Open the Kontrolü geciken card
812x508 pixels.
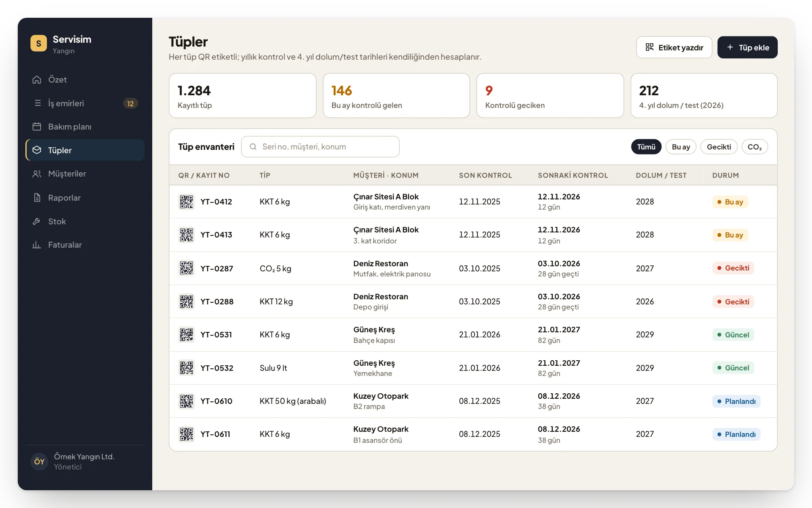pos(550,96)
